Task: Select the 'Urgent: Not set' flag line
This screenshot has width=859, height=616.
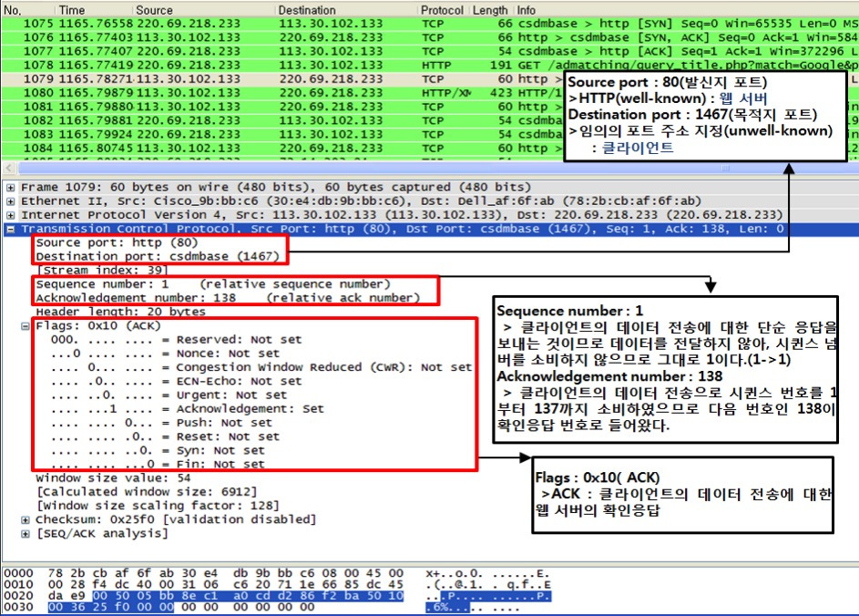Action: coord(169,395)
